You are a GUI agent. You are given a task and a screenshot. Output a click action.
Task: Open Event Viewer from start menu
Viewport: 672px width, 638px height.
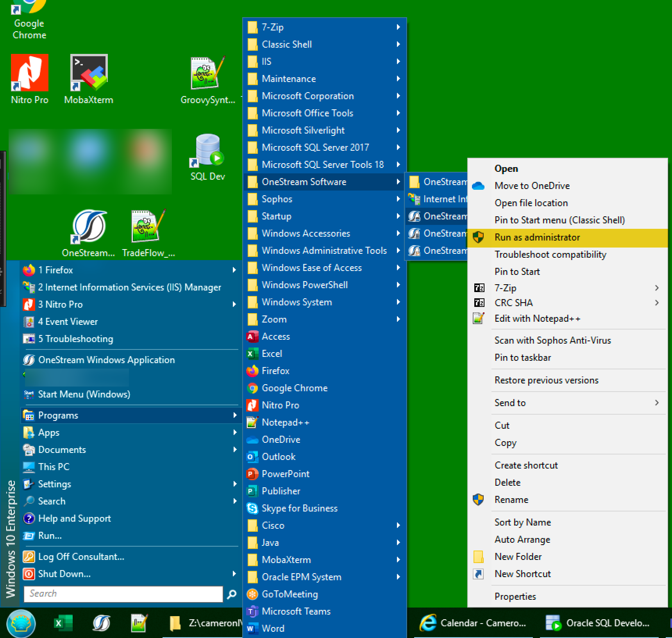(x=130, y=322)
